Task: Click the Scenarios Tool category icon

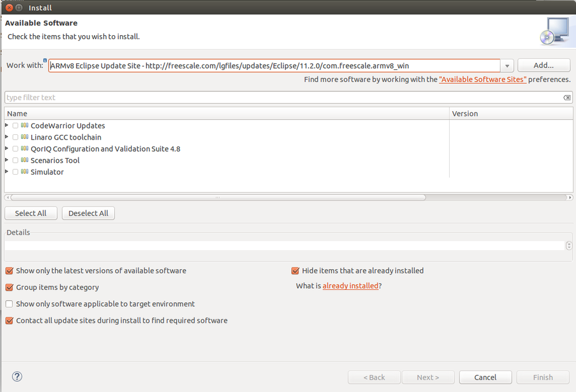Action: [x=24, y=160]
